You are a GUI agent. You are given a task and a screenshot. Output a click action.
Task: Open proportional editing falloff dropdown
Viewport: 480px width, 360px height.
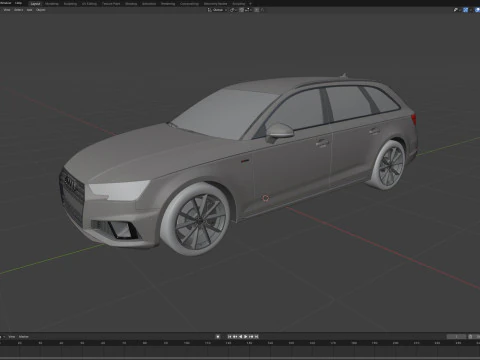(x=262, y=10)
